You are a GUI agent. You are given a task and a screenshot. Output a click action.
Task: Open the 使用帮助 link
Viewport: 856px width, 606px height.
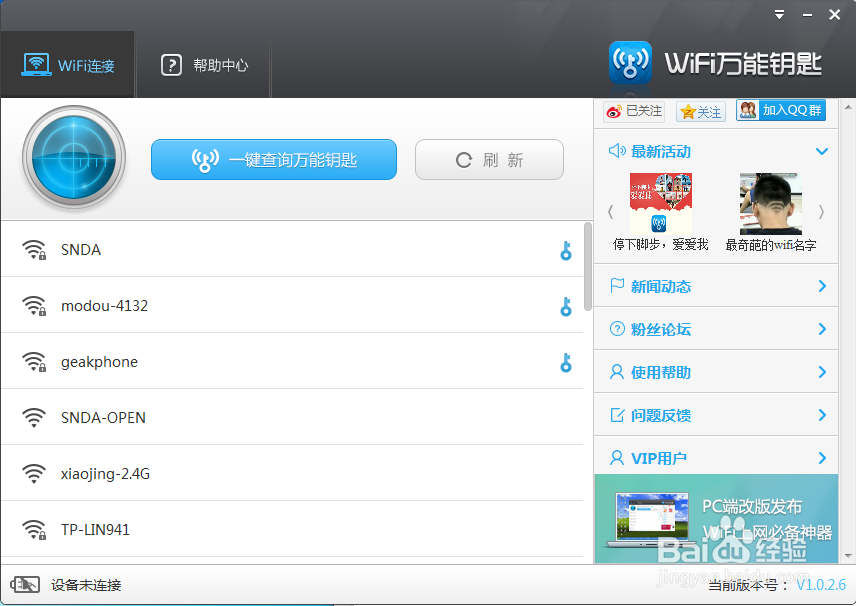pyautogui.click(x=661, y=372)
